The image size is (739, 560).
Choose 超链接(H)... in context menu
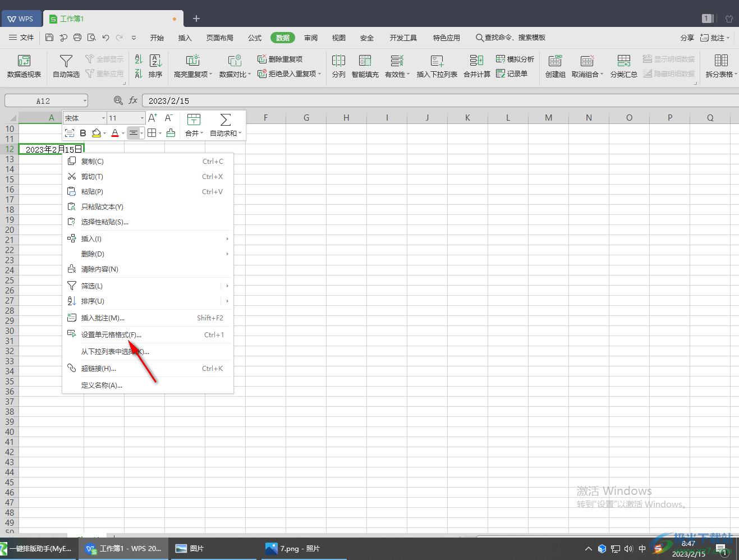pos(148,368)
